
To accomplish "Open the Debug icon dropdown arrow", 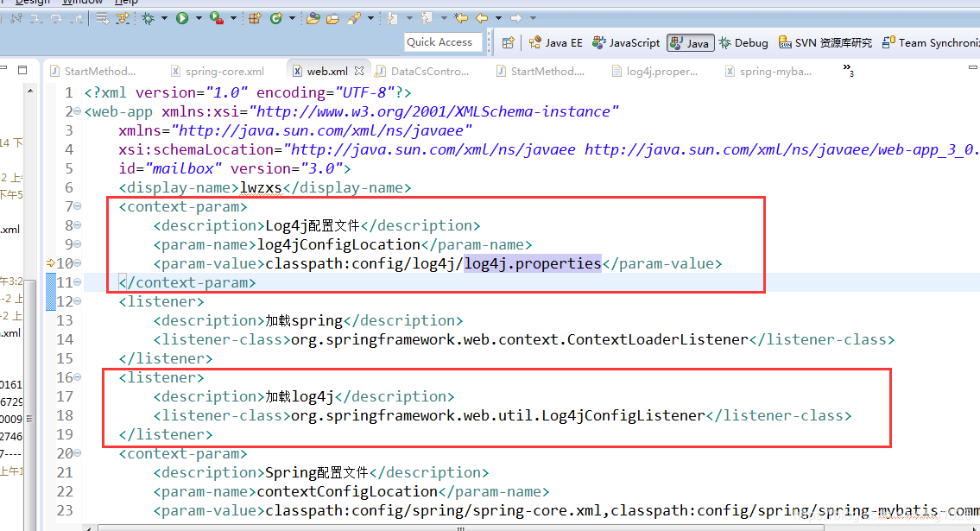I will click(x=164, y=18).
